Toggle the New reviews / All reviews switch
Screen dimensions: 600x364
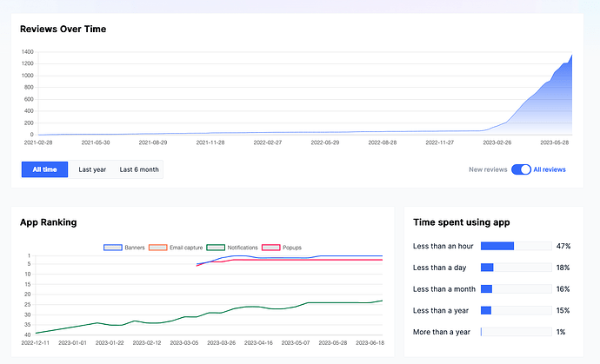point(521,169)
